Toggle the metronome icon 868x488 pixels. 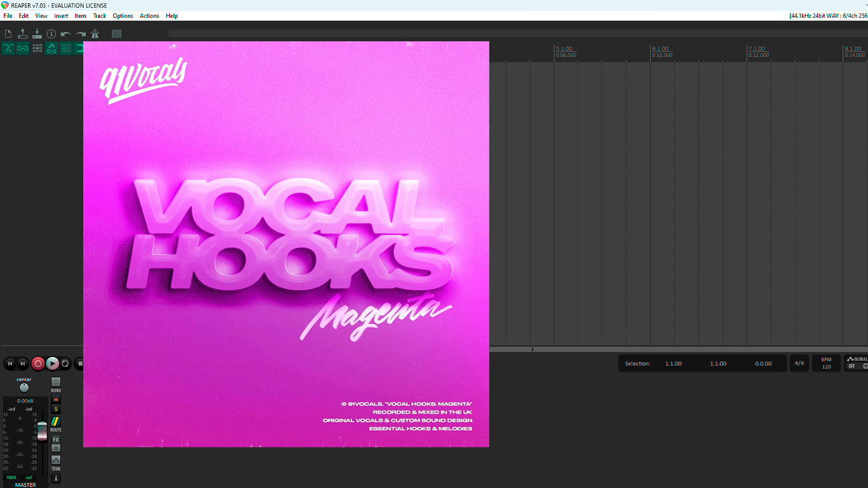point(95,34)
